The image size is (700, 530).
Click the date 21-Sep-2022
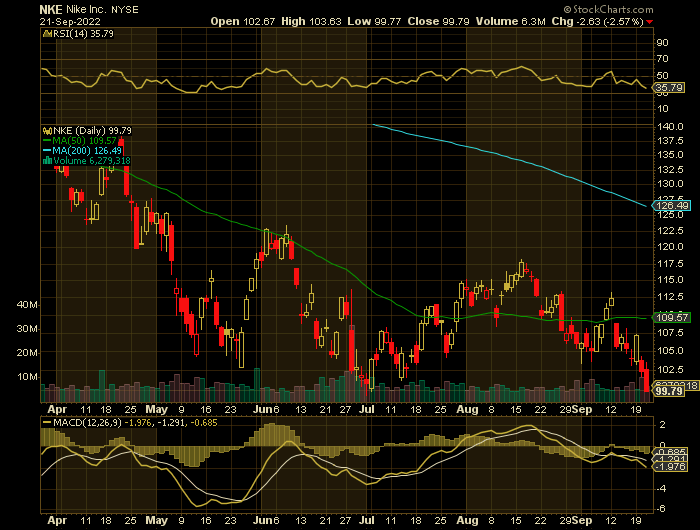pyautogui.click(x=70, y=22)
